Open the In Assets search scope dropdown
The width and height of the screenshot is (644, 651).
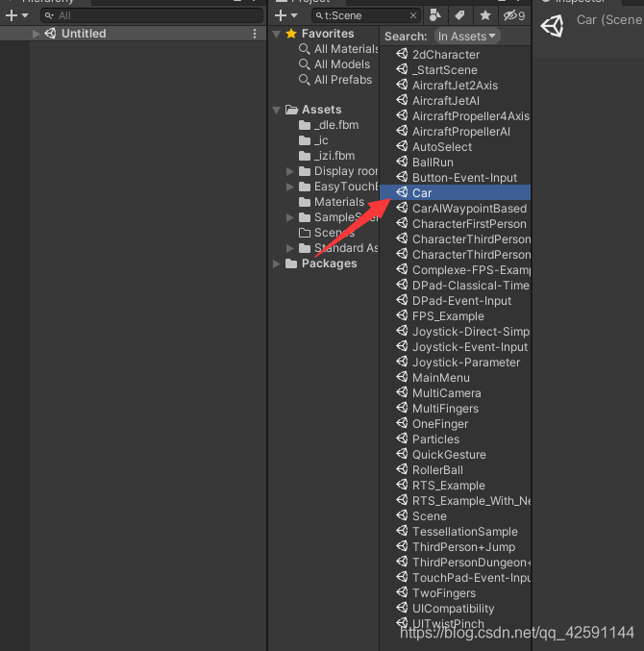tap(467, 37)
